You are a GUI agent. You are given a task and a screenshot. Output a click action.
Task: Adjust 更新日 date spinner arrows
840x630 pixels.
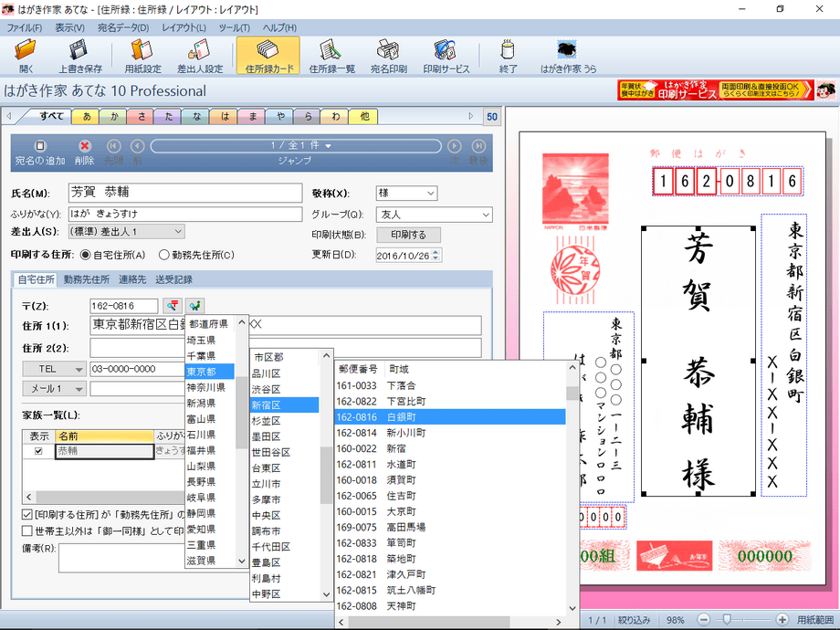coord(436,256)
